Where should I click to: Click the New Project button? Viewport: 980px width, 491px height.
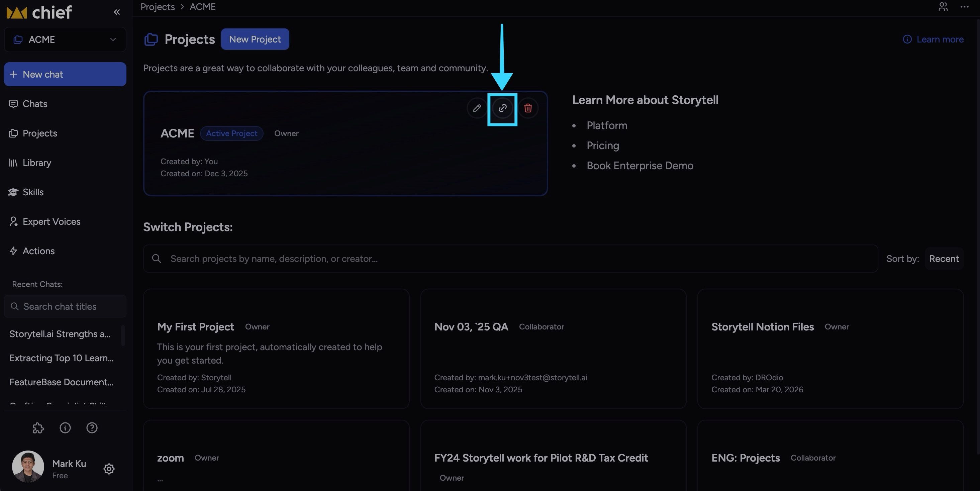coord(255,39)
